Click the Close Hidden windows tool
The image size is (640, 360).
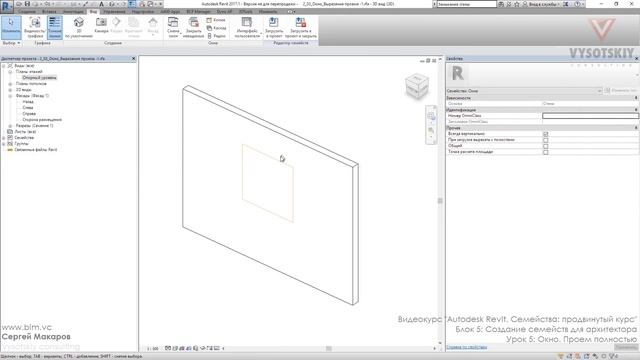[x=193, y=27]
